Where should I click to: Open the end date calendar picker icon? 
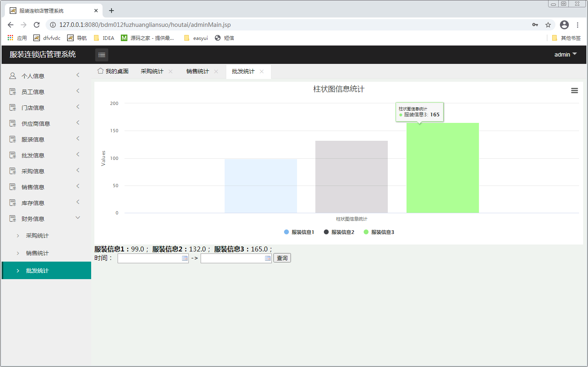[x=268, y=258]
